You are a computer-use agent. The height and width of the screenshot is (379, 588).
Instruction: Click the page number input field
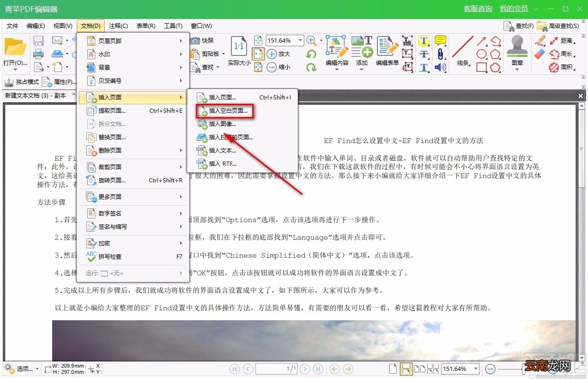click(x=276, y=369)
